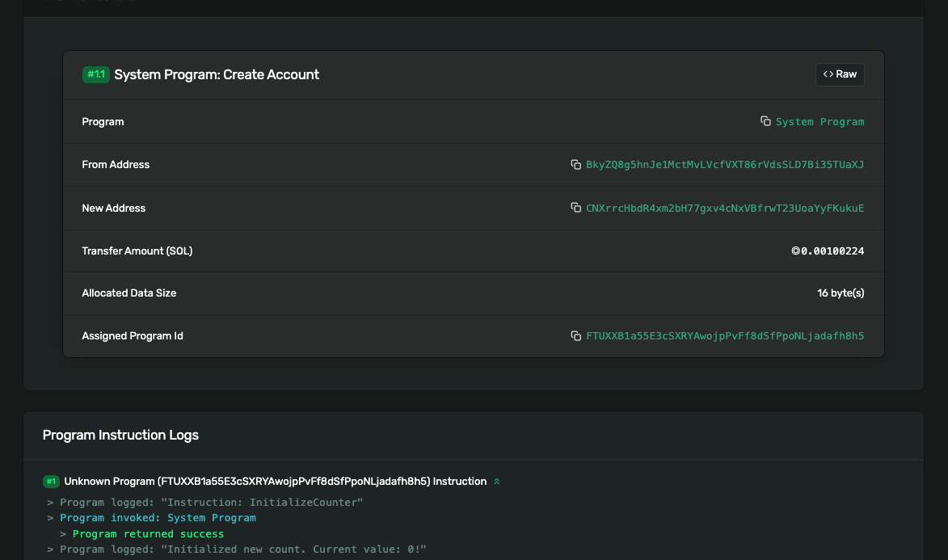Image resolution: width=948 pixels, height=560 pixels.
Task: Click 'Instruction: InitializeCounter' log line
Action: (212, 503)
